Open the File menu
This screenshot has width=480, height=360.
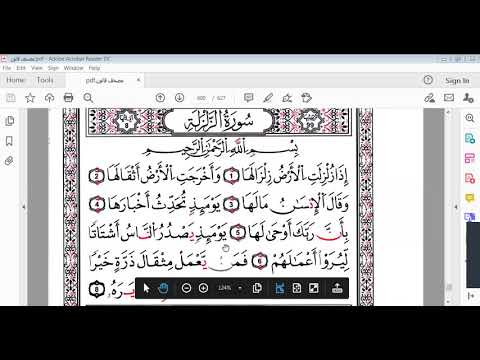[7, 68]
